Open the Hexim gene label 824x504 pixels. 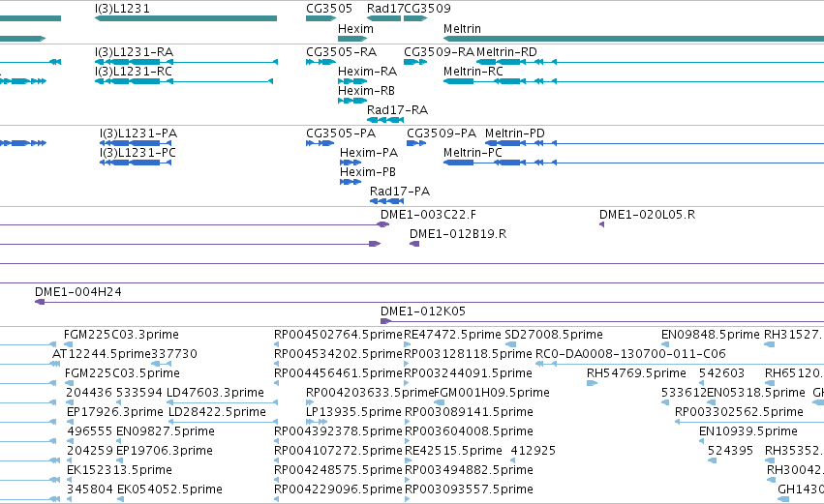click(x=355, y=29)
